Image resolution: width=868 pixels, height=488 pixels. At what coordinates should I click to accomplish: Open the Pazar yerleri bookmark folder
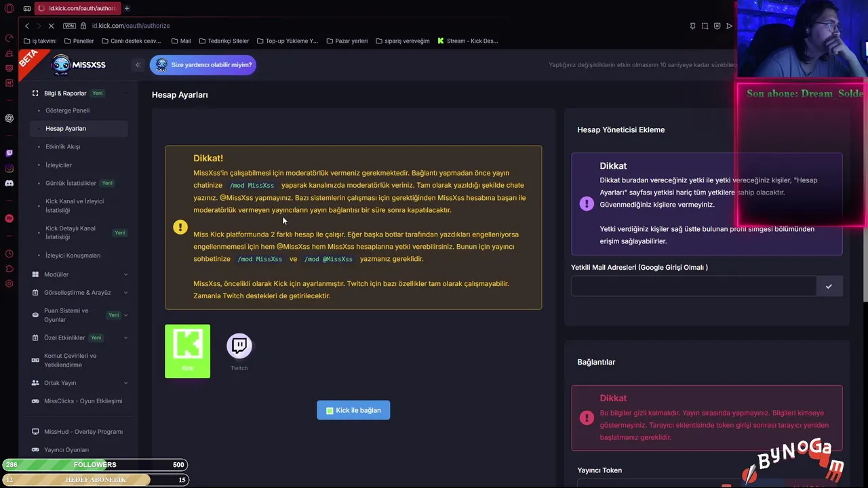pos(347,41)
